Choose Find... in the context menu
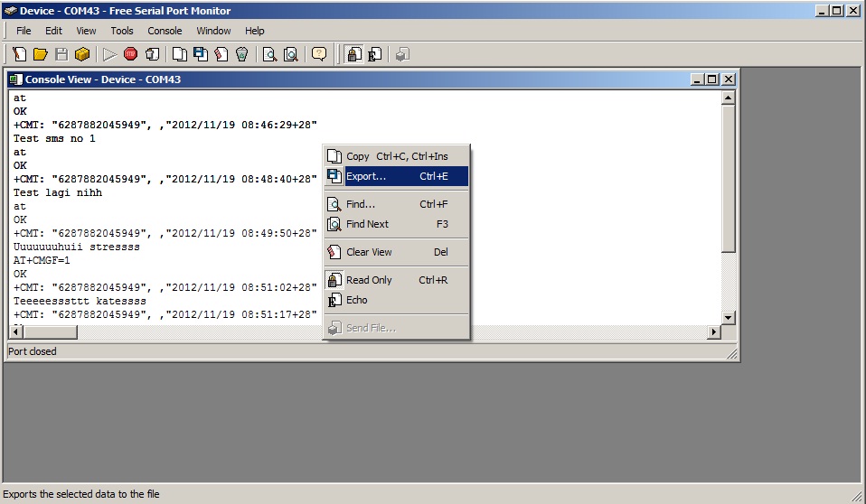Image resolution: width=866 pixels, height=504 pixels. (x=397, y=204)
